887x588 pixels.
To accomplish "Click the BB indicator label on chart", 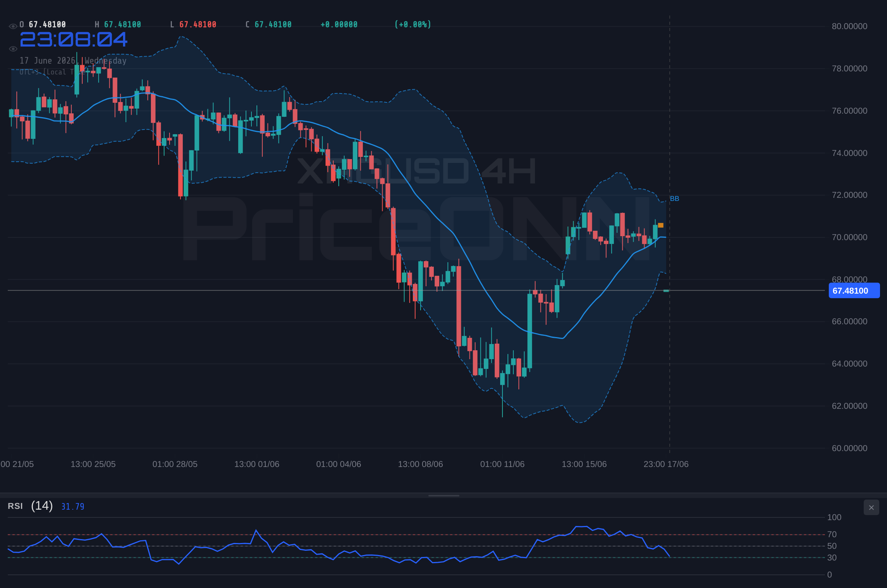I will (674, 199).
